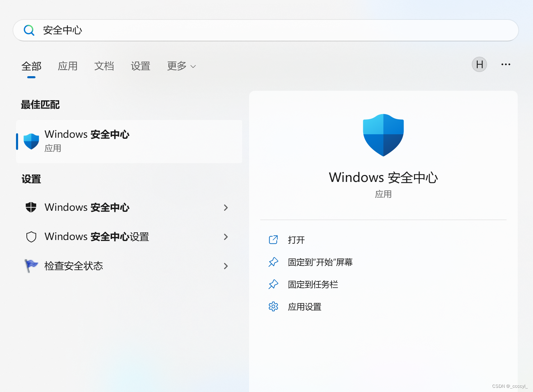Expand the 更多 dropdown
Screen dimensions: 533x392
pyautogui.click(x=181, y=66)
